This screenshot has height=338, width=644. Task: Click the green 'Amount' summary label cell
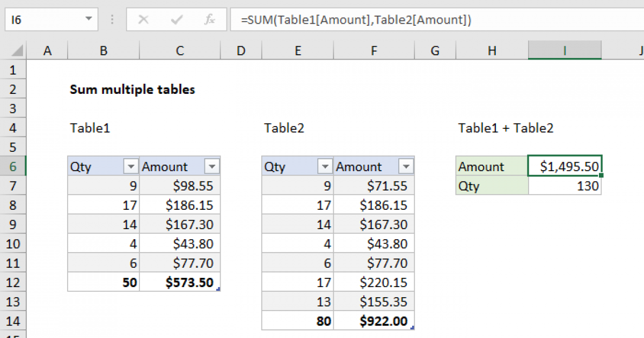pos(492,167)
